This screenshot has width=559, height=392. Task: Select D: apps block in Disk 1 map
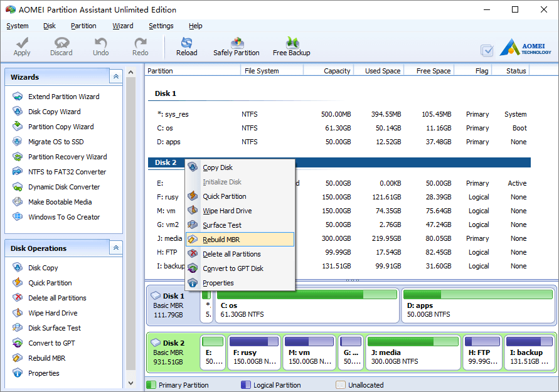pos(478,306)
